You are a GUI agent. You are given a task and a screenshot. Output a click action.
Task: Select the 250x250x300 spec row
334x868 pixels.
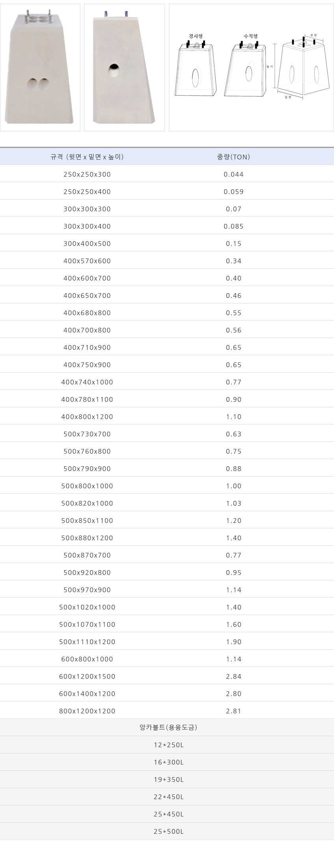(167, 174)
